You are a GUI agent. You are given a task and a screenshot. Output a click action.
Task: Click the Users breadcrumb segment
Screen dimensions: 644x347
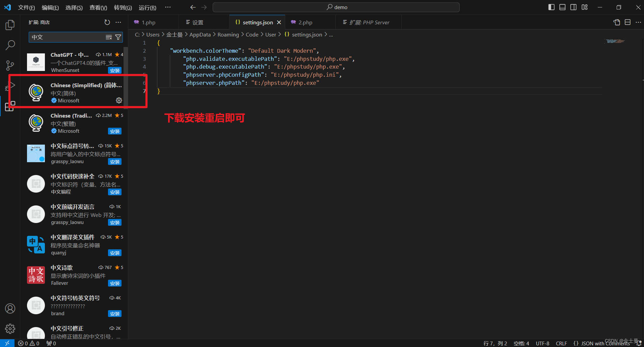(153, 34)
